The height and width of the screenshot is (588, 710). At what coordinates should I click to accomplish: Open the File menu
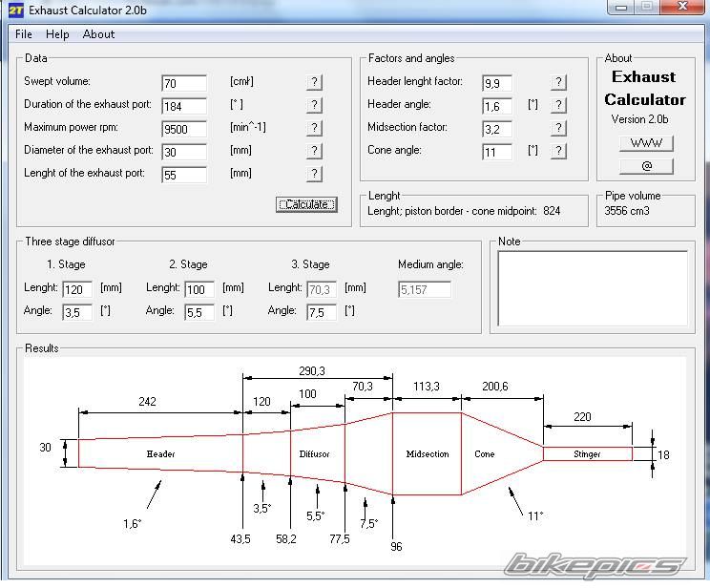[x=24, y=34]
